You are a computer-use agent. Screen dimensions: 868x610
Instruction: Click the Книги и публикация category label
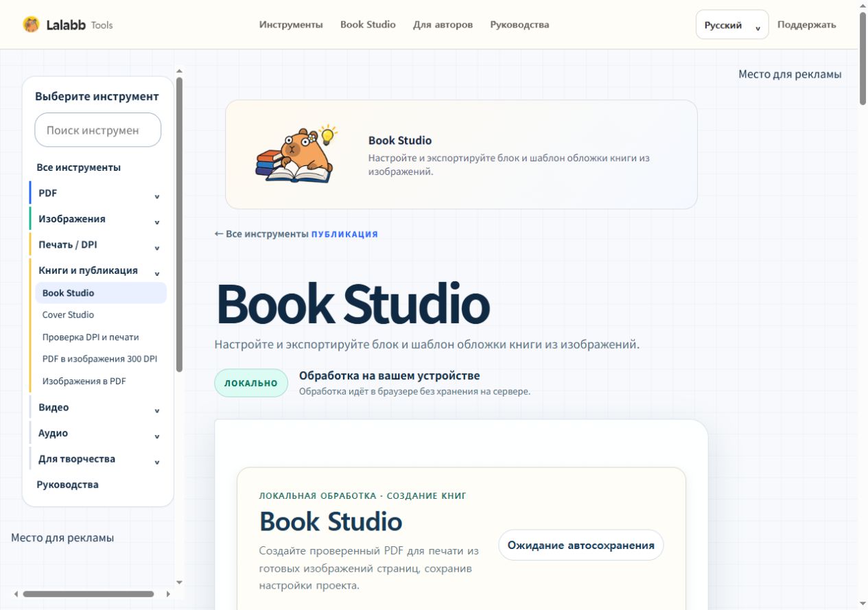tap(88, 270)
